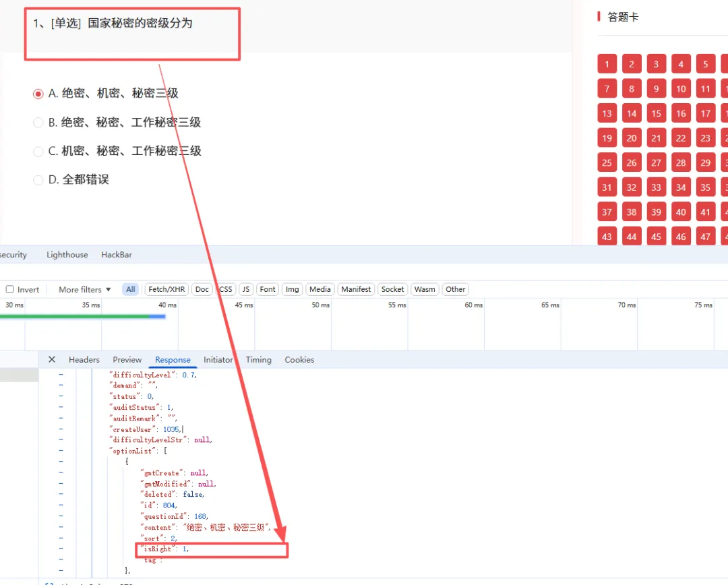The width and height of the screenshot is (728, 585).
Task: Switch to the Headers tab
Action: click(x=84, y=360)
